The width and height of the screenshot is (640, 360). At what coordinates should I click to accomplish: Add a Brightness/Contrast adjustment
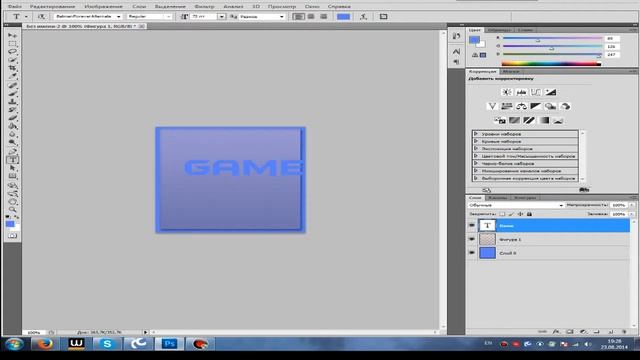507,92
